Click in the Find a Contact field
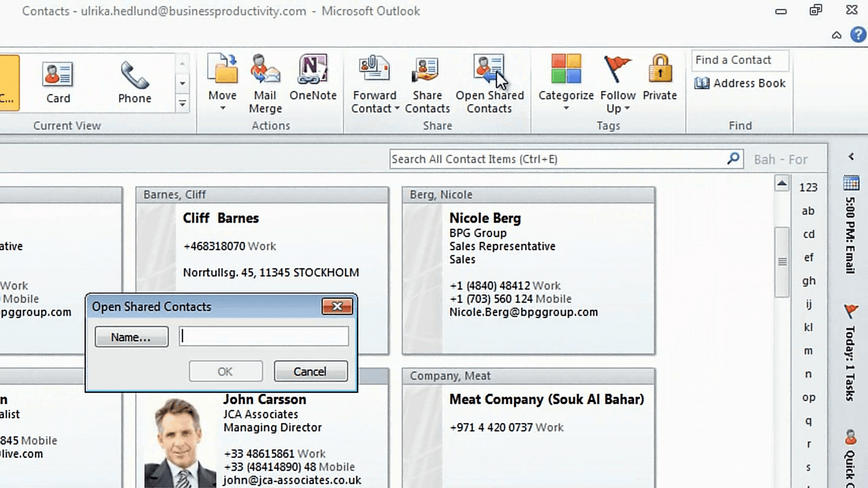The width and height of the screenshot is (868, 488). pos(739,60)
